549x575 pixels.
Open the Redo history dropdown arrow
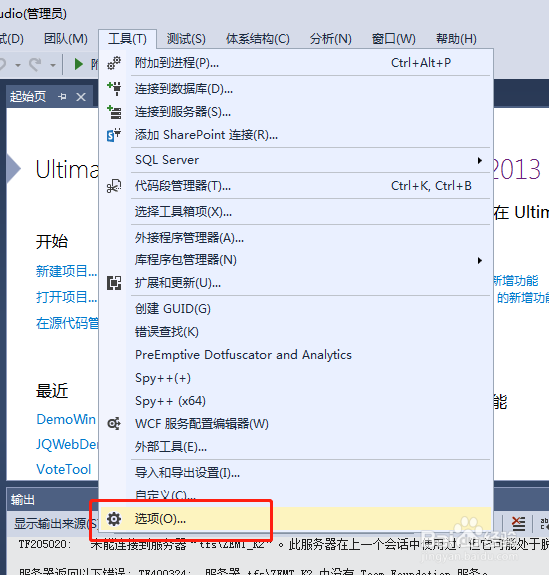(53, 65)
